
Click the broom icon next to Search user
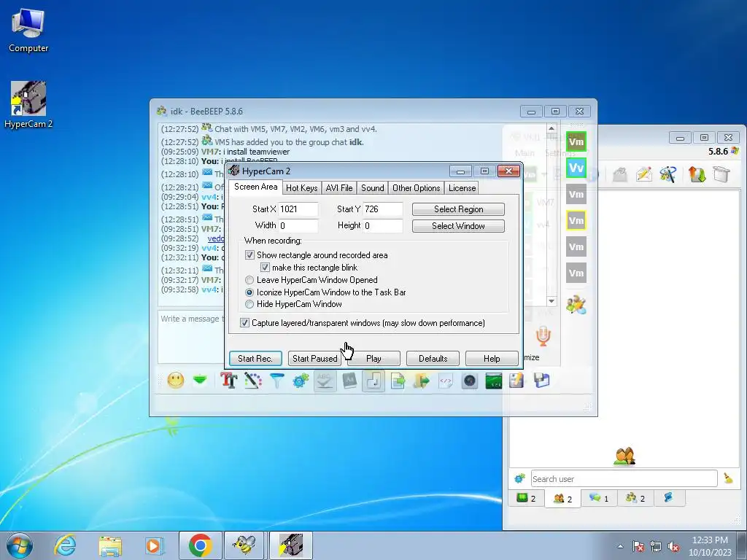[729, 478]
